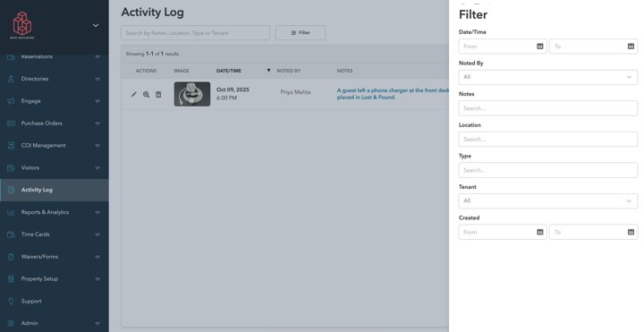Click the Time Cards sidebar icon
644x332 pixels.
(x=11, y=234)
